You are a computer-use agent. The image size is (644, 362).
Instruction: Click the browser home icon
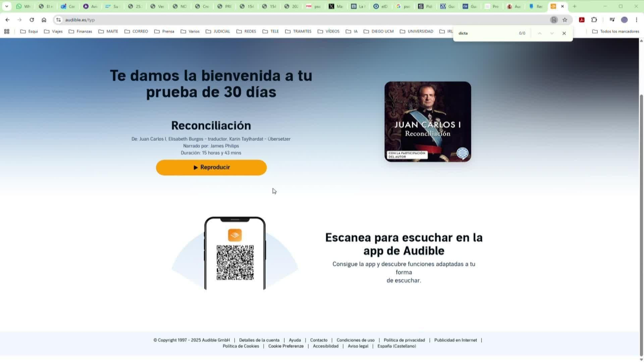point(44,19)
